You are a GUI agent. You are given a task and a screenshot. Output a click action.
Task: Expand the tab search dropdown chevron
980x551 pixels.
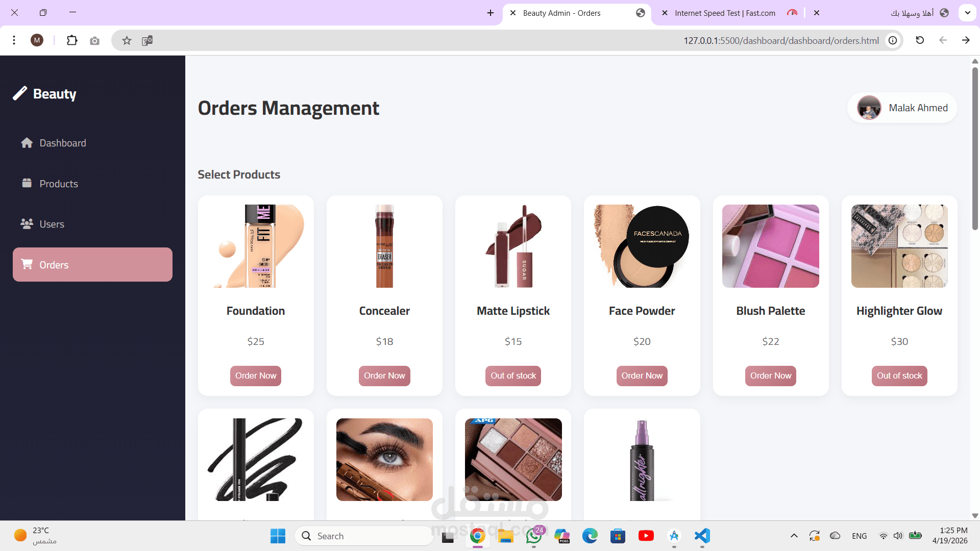[x=967, y=13]
